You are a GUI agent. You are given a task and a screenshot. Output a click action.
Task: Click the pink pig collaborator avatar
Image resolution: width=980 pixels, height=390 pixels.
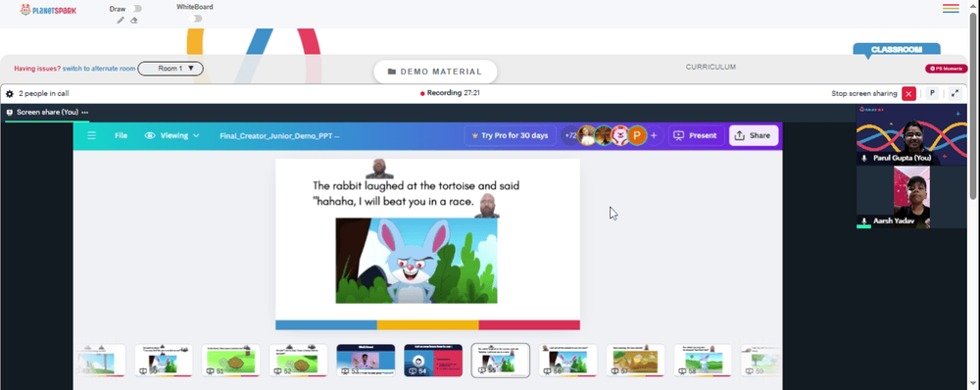[619, 135]
